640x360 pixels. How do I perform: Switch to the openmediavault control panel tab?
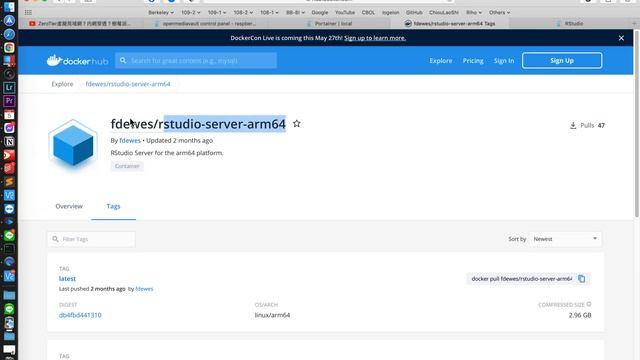[x=205, y=24]
